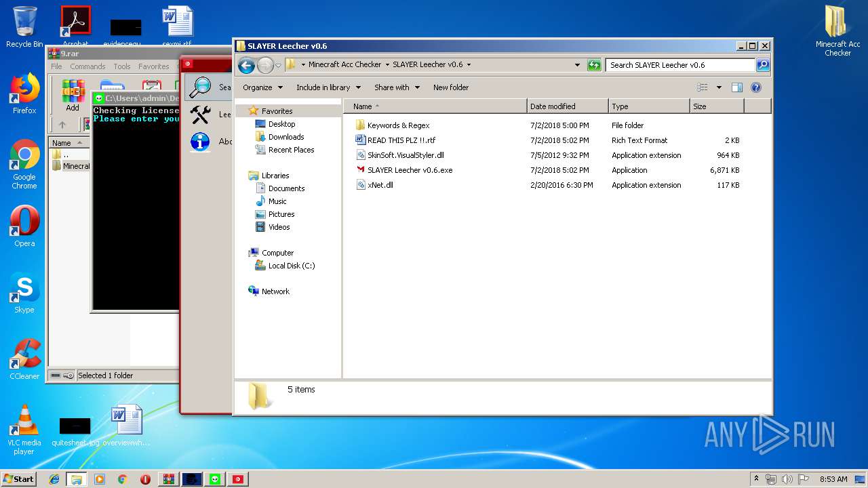868x488 pixels.
Task: Click the Firefox desktop shortcut
Action: coord(24,94)
